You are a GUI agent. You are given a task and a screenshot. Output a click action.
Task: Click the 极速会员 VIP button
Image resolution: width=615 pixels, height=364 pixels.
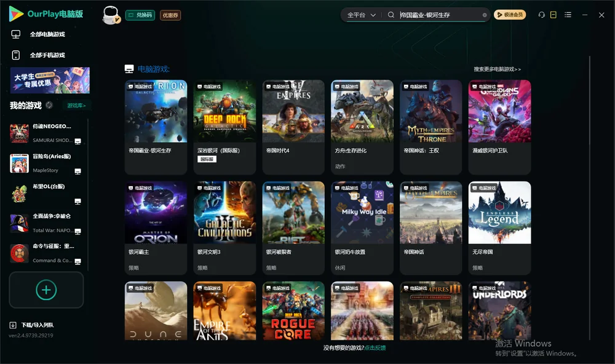509,15
